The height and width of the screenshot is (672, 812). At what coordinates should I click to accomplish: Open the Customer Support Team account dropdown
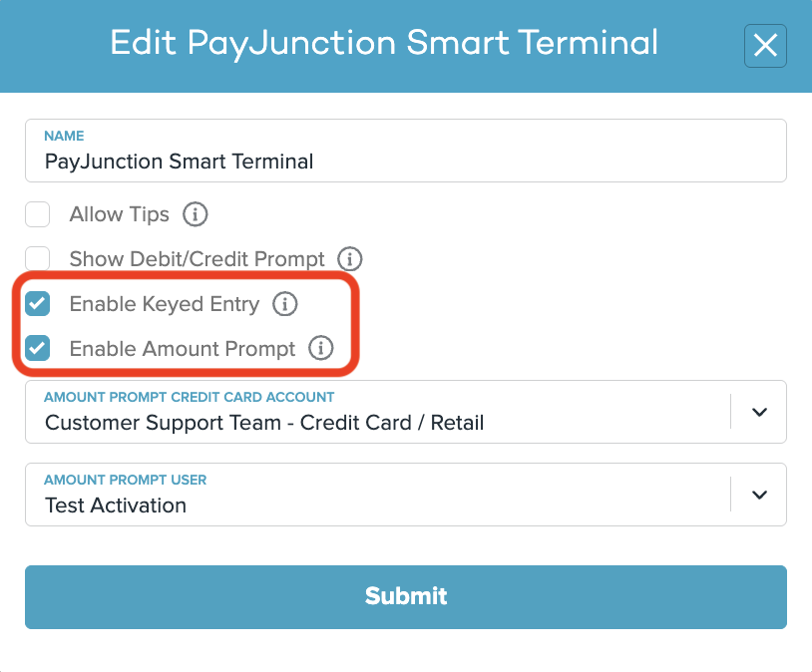(406, 412)
